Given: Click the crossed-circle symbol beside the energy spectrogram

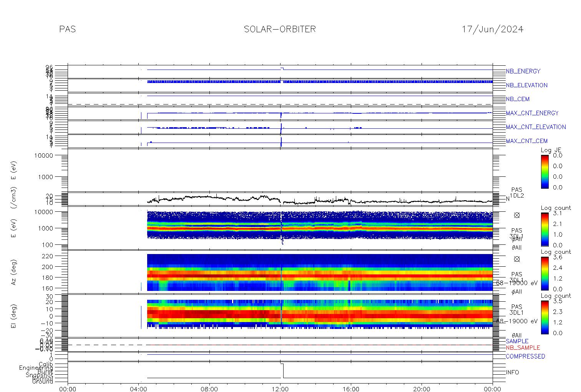Looking at the screenshot, I should click(517, 215).
